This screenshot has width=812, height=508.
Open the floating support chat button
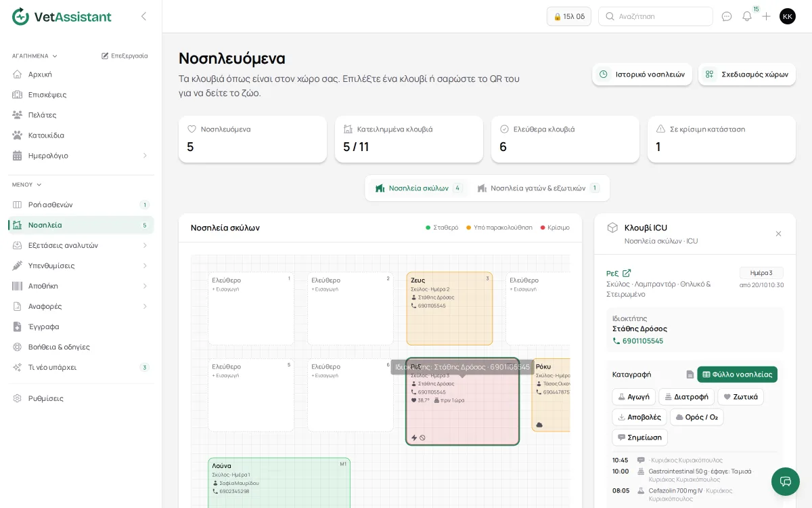click(x=786, y=482)
